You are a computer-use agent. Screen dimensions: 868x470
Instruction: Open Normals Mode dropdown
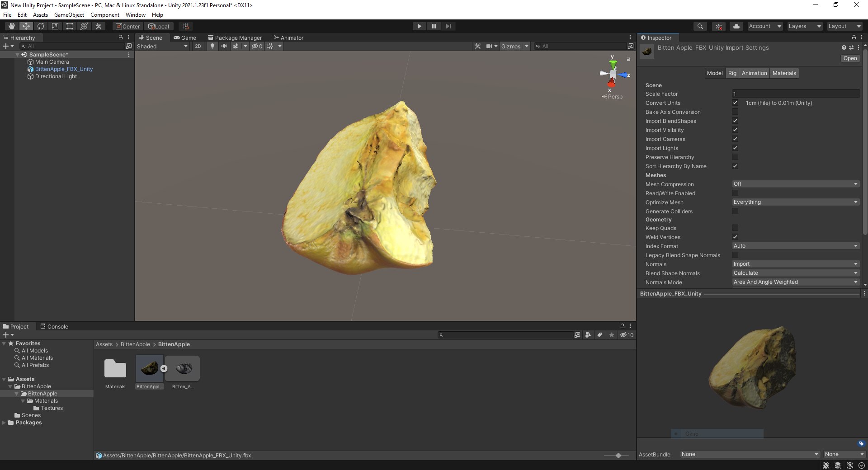tap(796, 282)
